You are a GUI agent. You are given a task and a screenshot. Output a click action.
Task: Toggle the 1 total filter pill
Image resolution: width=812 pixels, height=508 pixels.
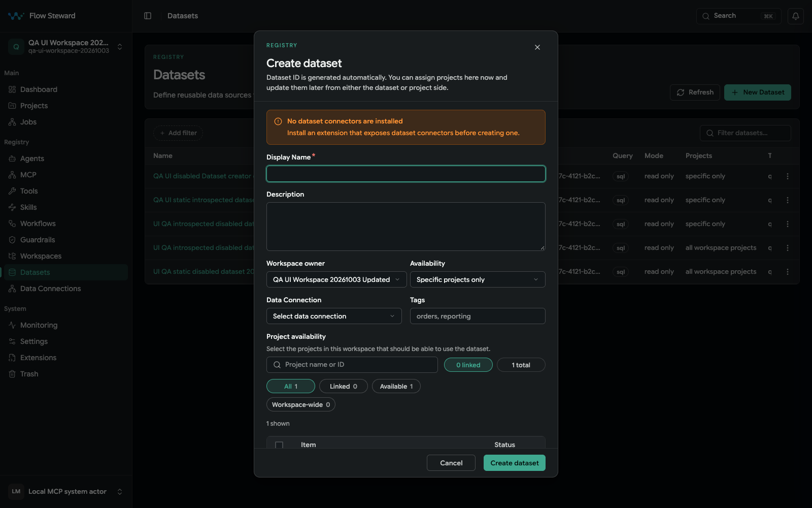pos(521,365)
